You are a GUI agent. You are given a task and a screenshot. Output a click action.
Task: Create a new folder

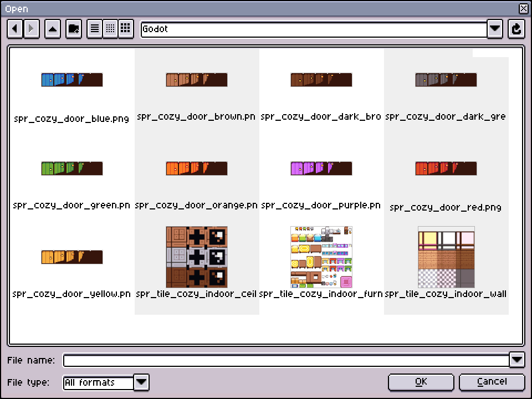click(74, 29)
